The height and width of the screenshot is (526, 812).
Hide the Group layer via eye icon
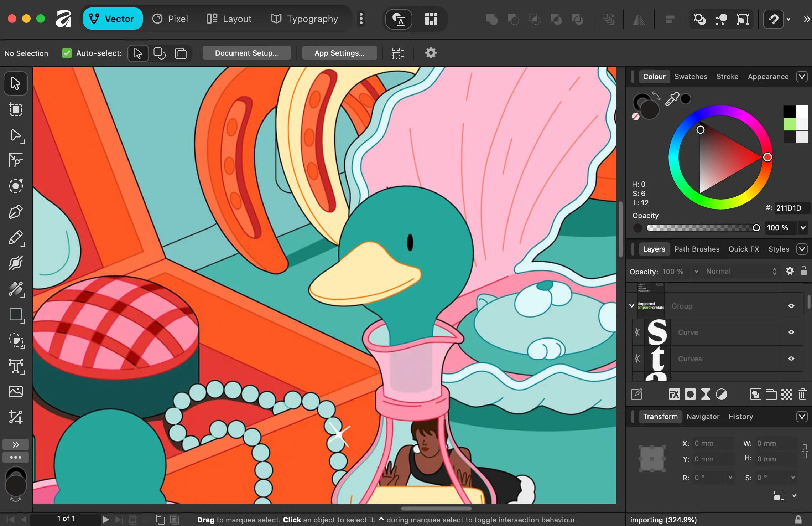791,306
